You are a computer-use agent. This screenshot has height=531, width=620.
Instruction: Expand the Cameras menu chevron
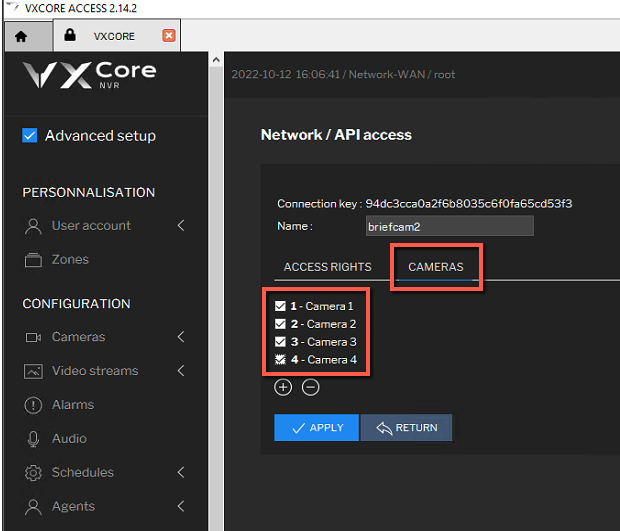coord(181,337)
